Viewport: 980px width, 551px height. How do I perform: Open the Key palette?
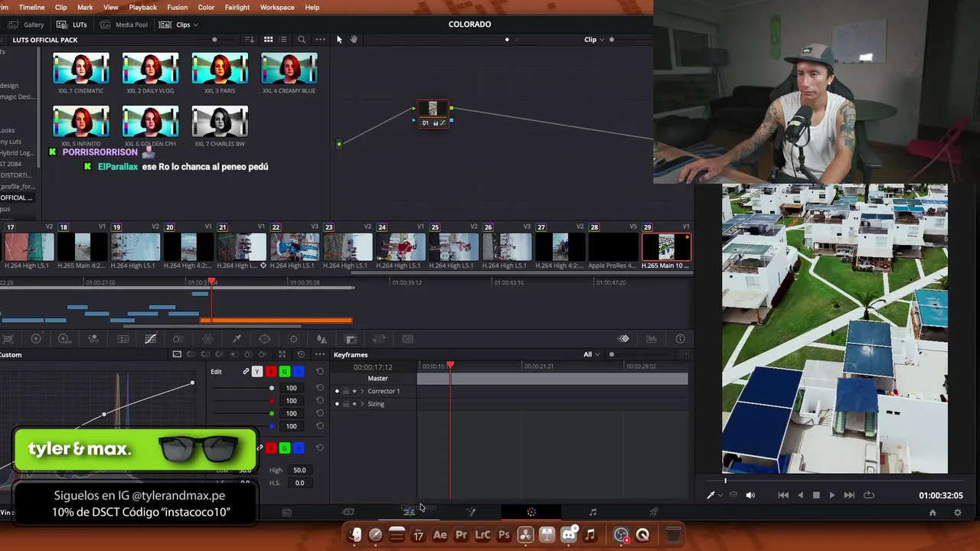[x=351, y=339]
